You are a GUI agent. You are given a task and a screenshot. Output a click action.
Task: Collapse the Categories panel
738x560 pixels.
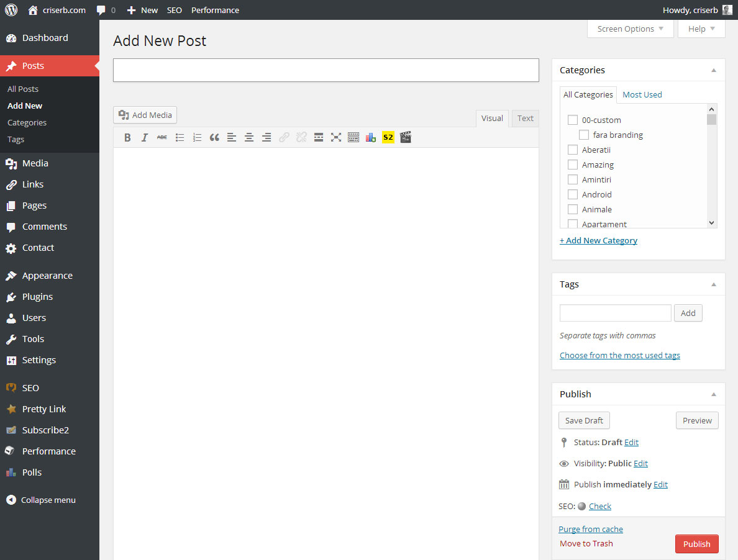pyautogui.click(x=714, y=70)
